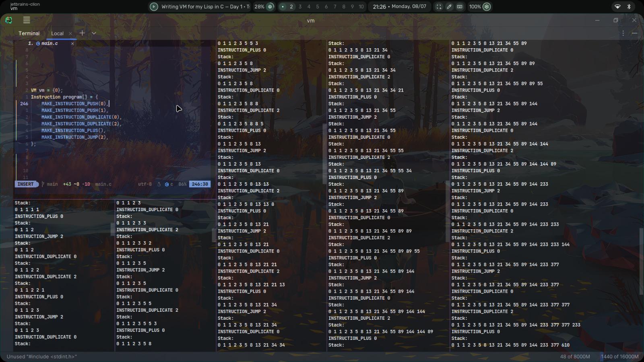Click the Wi-Fi indicator in system tray

(x=617, y=6)
